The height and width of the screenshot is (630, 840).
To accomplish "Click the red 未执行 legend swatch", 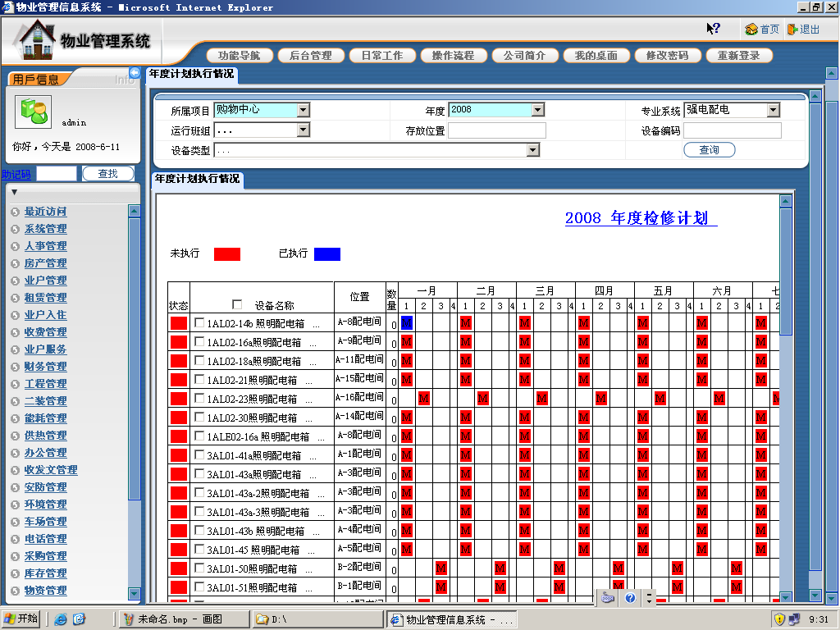I will pos(227,254).
